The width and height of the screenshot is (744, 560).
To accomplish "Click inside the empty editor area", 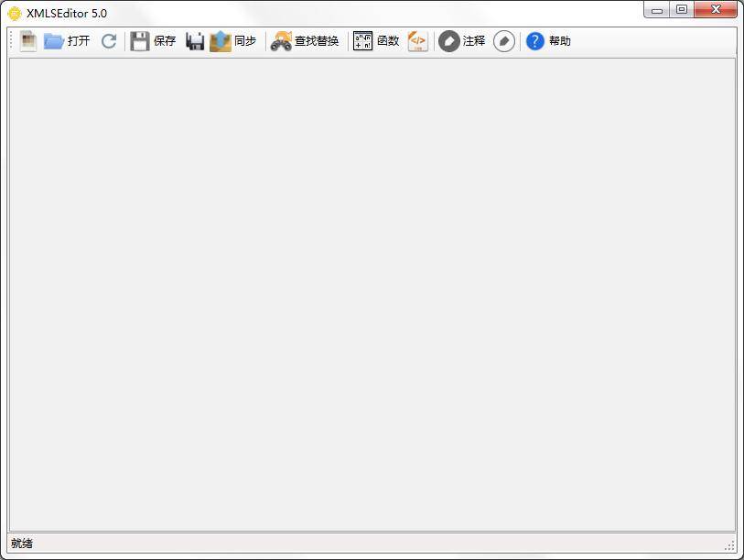I will (x=372, y=293).
